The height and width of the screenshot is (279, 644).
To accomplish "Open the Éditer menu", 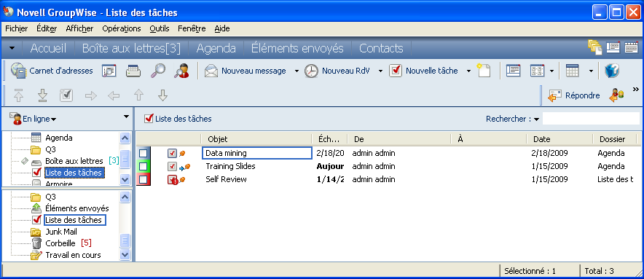I will [x=47, y=28].
